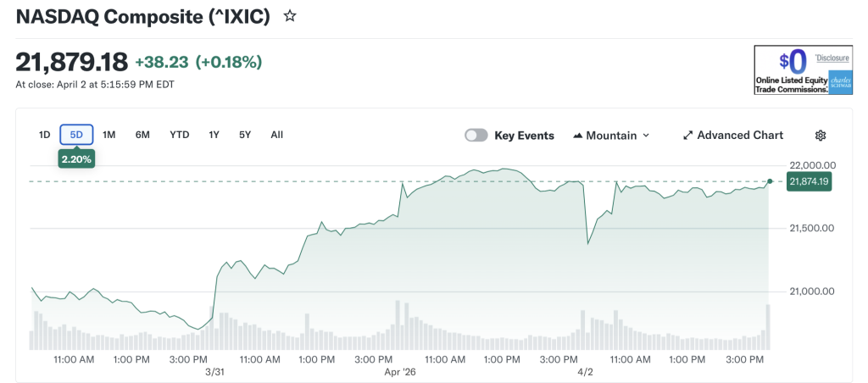Expand the Mountain chart type dropdown
The height and width of the screenshot is (383, 868).
(x=646, y=136)
